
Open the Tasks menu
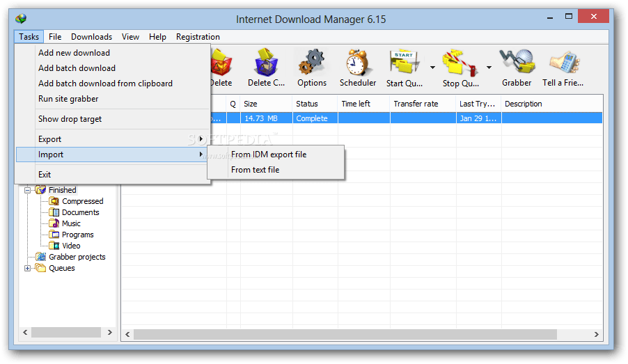pyautogui.click(x=29, y=37)
